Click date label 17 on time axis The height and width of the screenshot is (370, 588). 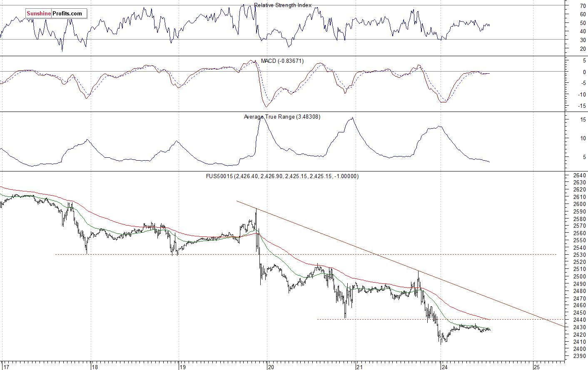point(6,367)
